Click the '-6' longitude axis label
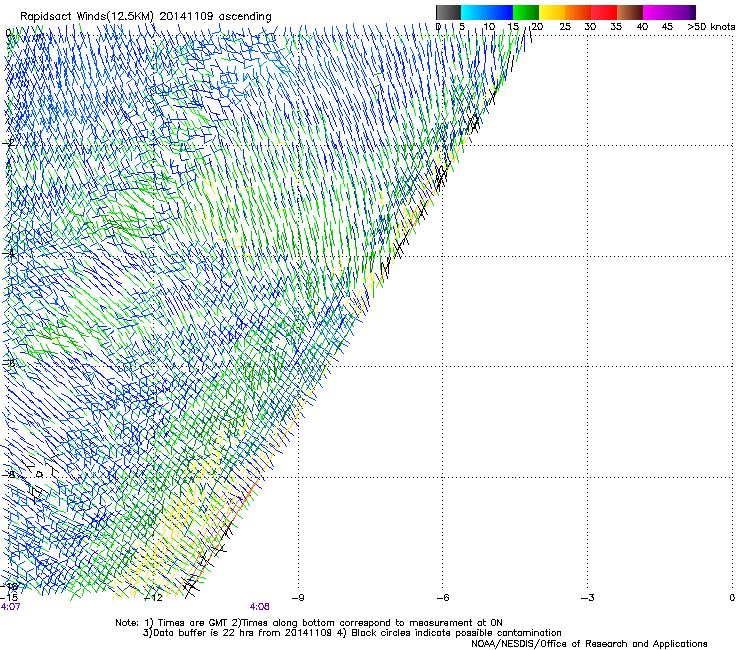This screenshot has height=650, width=740. pyautogui.click(x=443, y=598)
